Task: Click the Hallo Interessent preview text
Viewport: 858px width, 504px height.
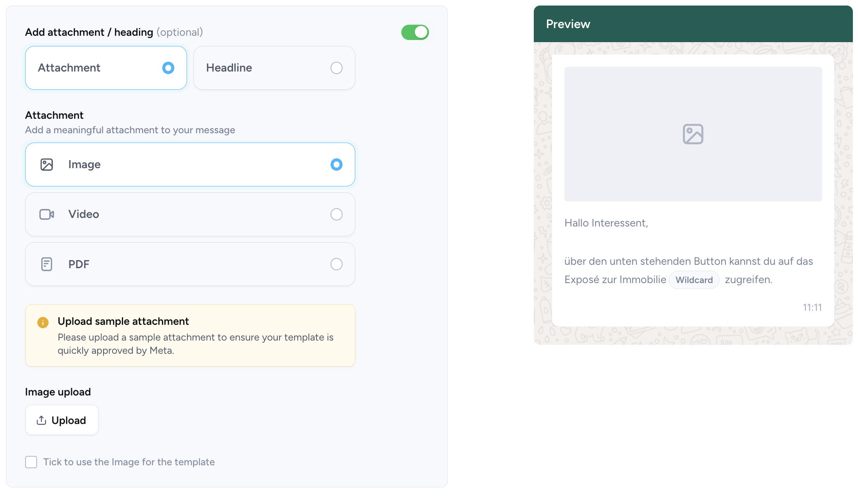Action: (606, 223)
